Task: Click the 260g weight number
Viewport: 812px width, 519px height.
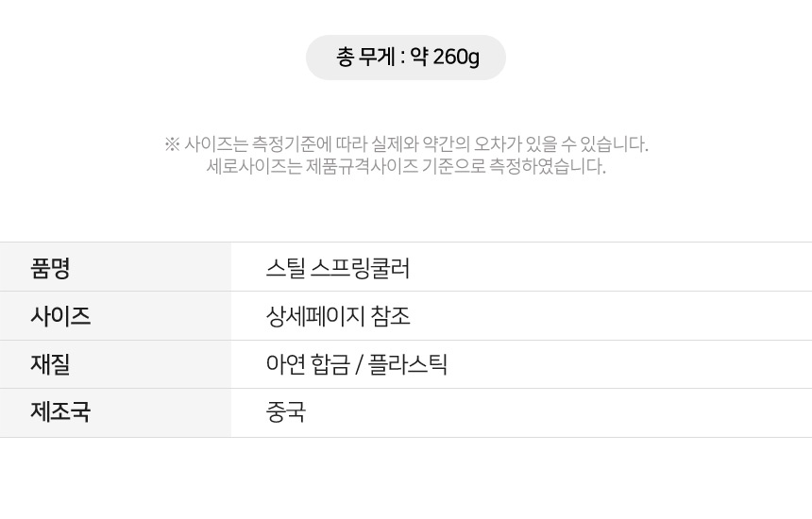Action: (456, 57)
